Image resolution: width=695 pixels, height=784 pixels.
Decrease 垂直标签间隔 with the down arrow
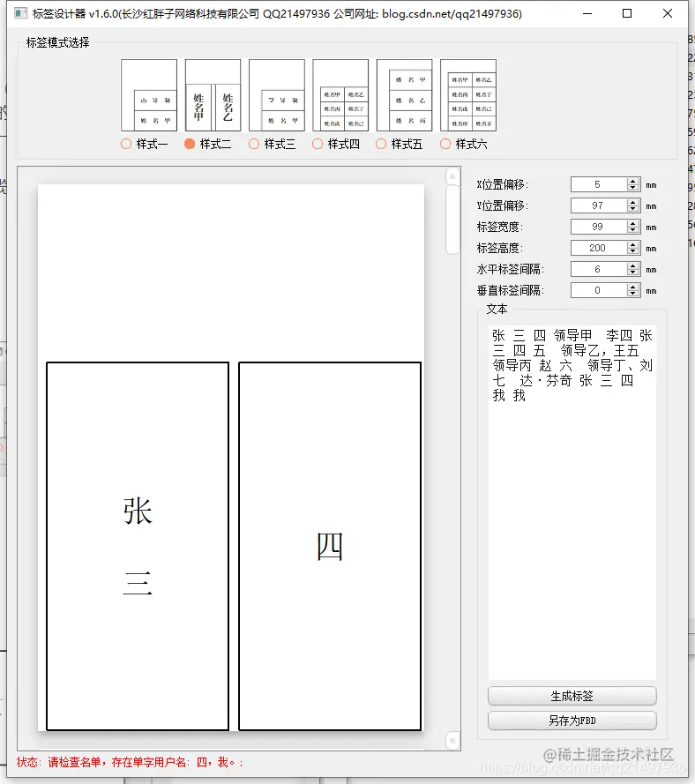point(633,294)
